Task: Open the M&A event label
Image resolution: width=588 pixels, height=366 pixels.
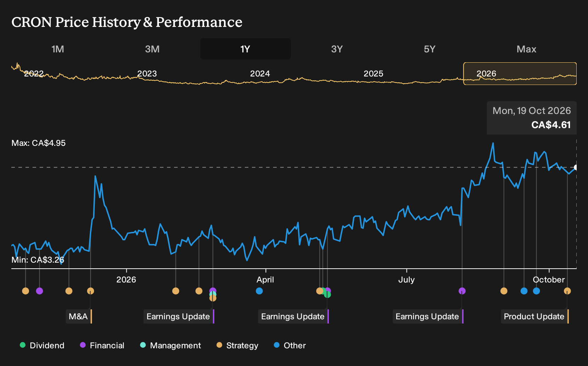Action: click(x=79, y=316)
